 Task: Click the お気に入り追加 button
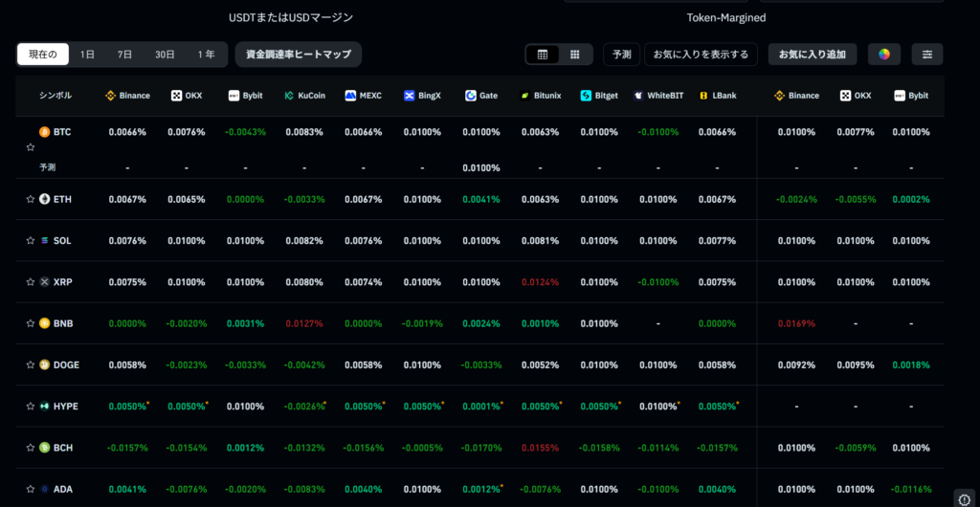click(x=812, y=55)
